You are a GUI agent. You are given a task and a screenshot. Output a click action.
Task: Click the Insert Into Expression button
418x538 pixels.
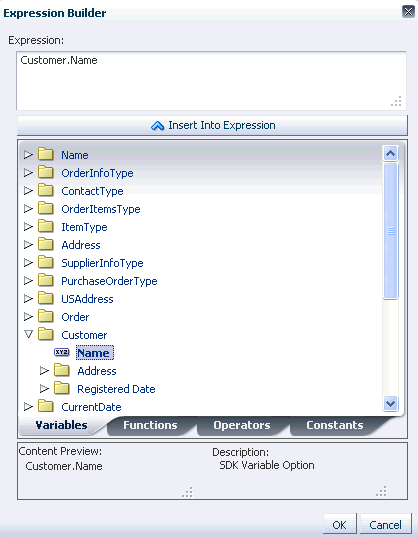pyautogui.click(x=212, y=126)
